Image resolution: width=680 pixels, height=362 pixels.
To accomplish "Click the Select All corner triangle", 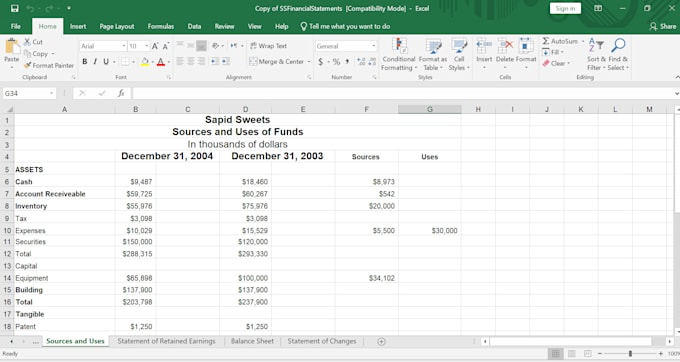I will [x=9, y=109].
